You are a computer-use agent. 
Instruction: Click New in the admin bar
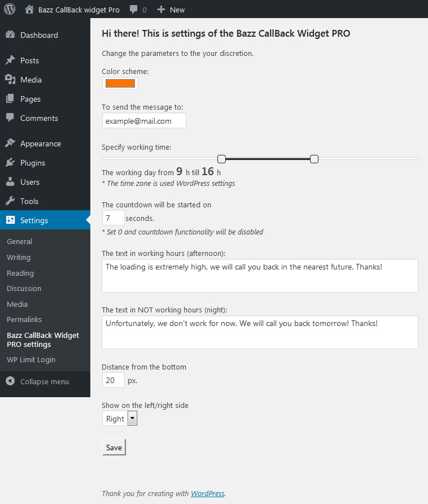[x=177, y=10]
